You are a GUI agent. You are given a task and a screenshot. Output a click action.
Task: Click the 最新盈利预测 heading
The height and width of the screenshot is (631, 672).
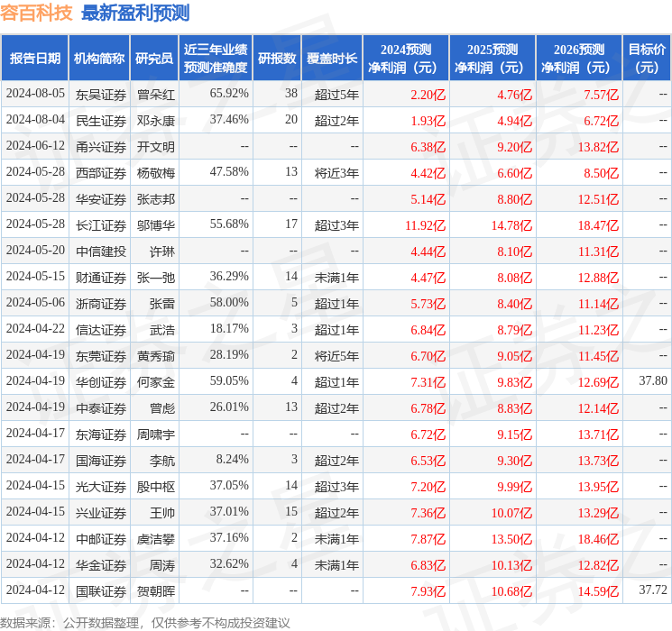(135, 13)
